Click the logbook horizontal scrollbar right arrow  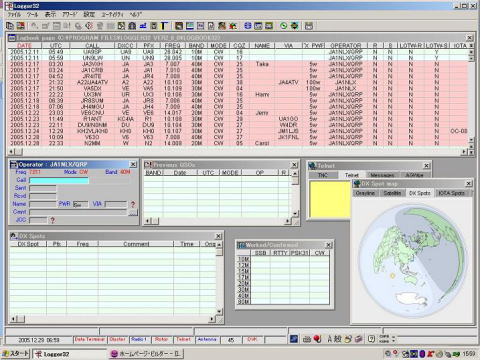coord(464,152)
